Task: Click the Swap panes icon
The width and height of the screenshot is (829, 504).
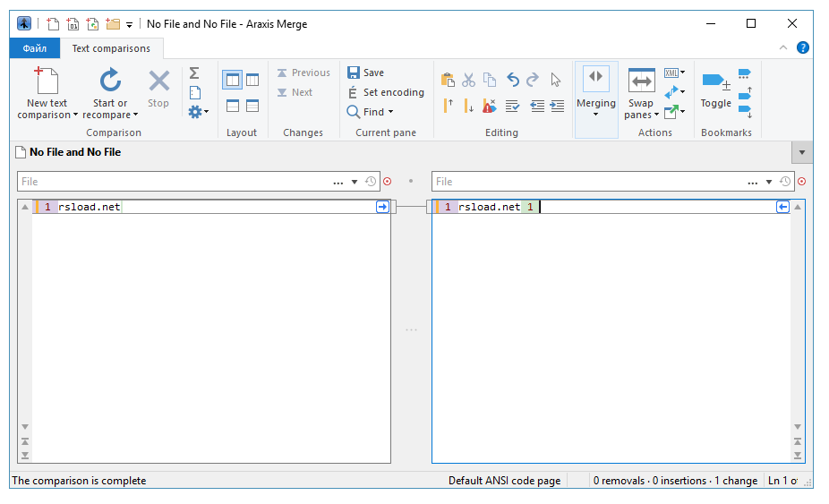Action: 641,81
